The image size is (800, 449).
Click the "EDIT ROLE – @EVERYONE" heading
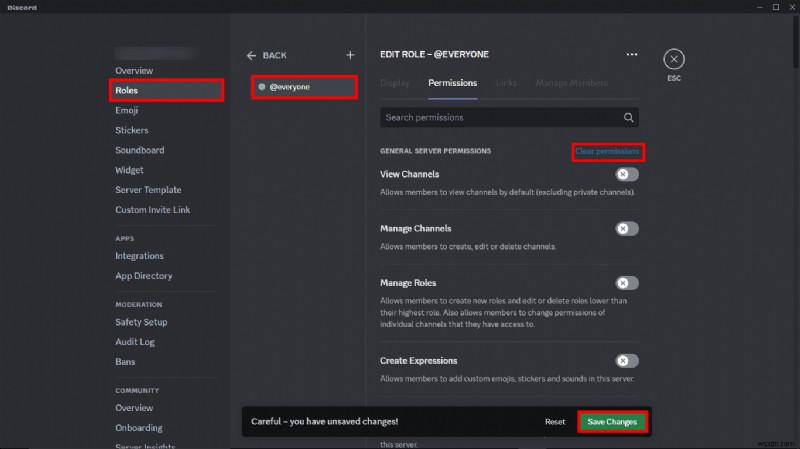tap(434, 54)
